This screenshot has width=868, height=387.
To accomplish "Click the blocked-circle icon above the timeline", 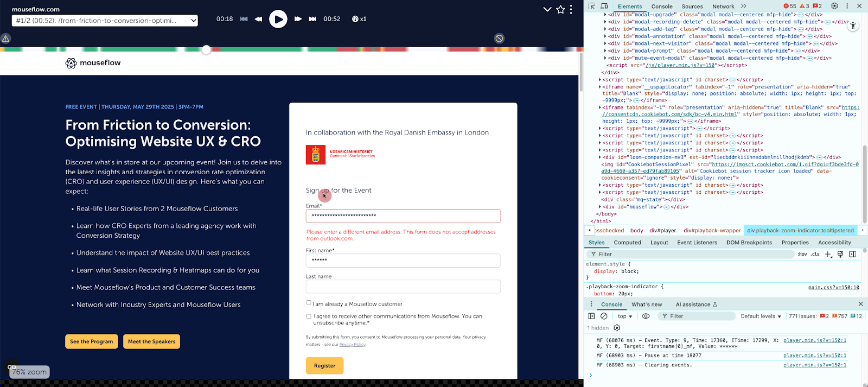I will coord(499,39).
